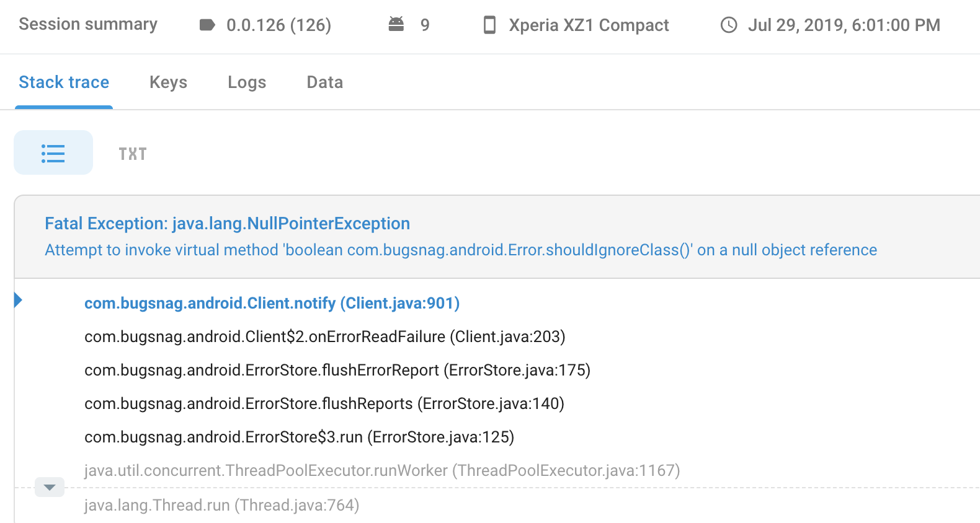Open the Logs tab
The image size is (980, 523).
[246, 82]
